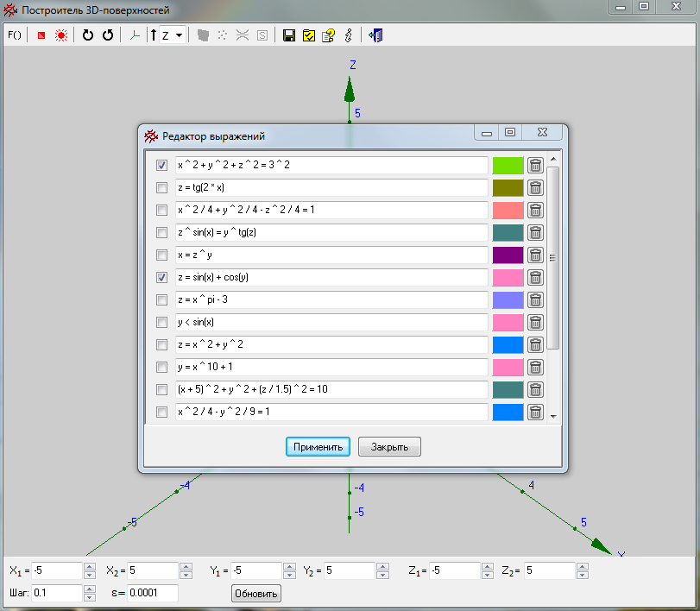Click the rotate counterclockwise arrow icon

tap(108, 35)
